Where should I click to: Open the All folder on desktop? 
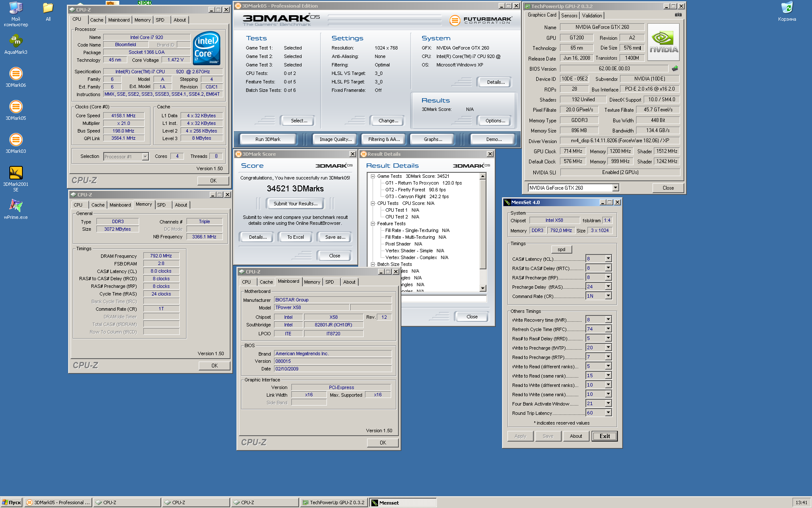(x=48, y=12)
